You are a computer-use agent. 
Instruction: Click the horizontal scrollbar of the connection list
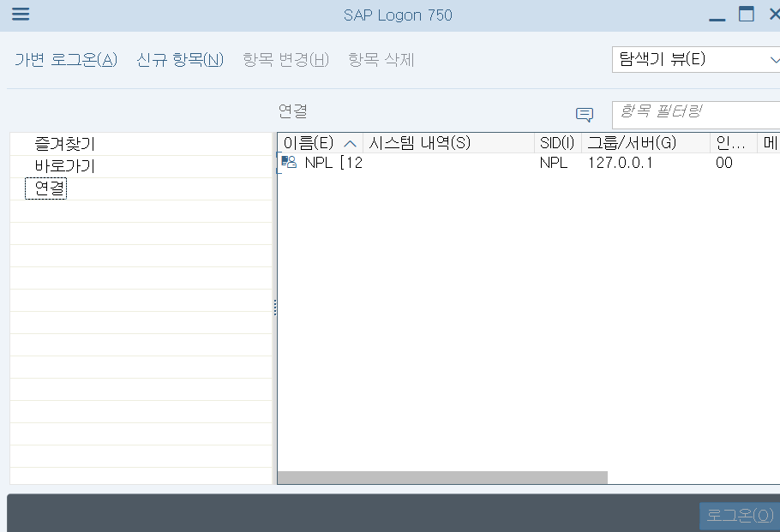pyautogui.click(x=442, y=477)
